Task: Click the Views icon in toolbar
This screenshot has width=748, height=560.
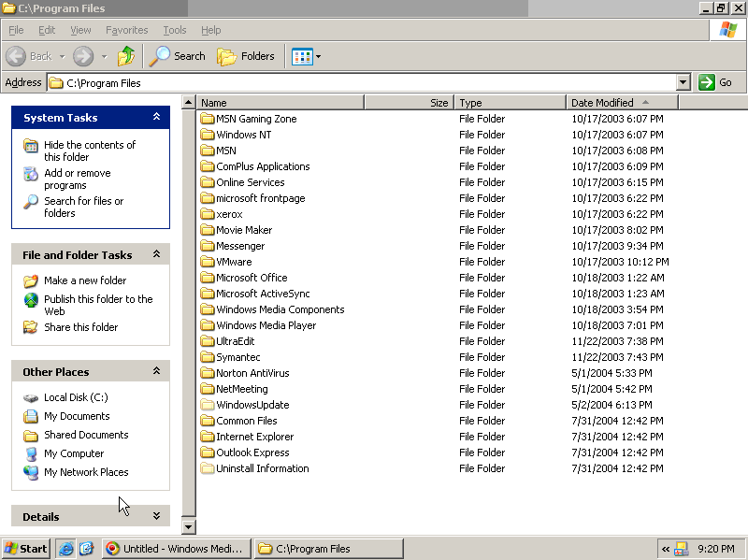Action: point(302,57)
